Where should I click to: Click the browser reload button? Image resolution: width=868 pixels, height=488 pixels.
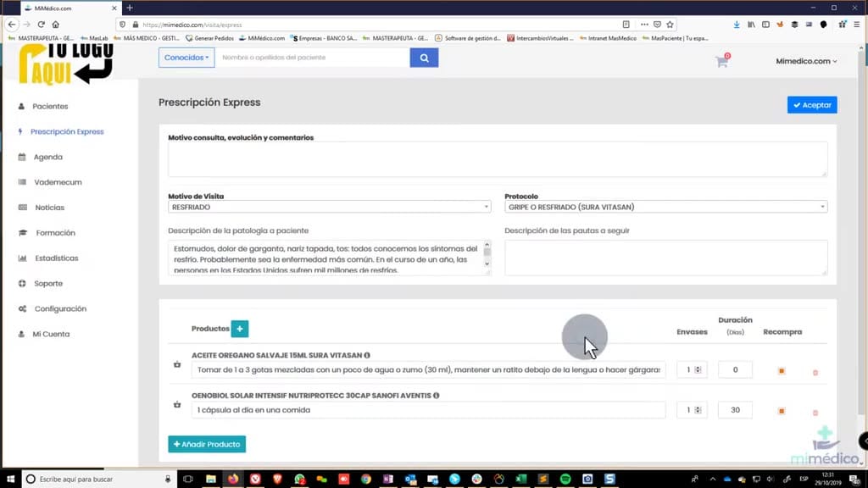pos(41,25)
